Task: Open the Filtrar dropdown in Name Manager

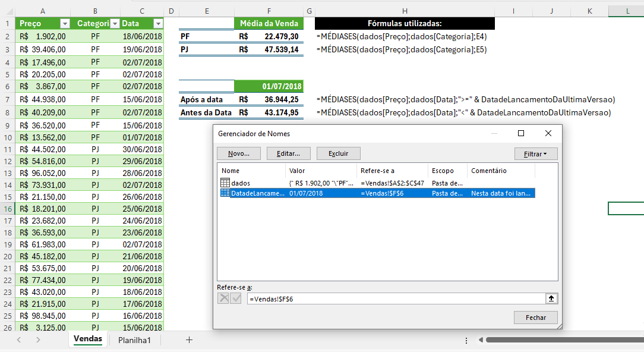Action: [x=535, y=154]
